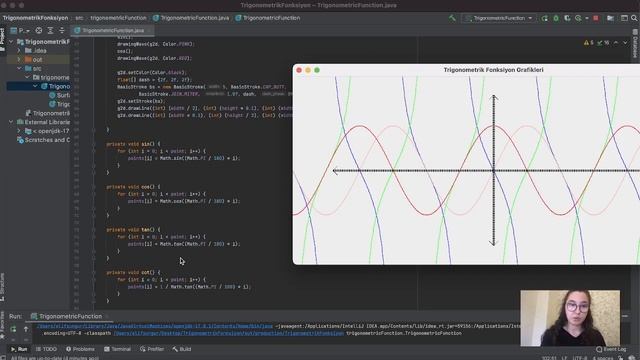Open the Project tool window side tab
This screenshot has width=640, height=360.
2,40
